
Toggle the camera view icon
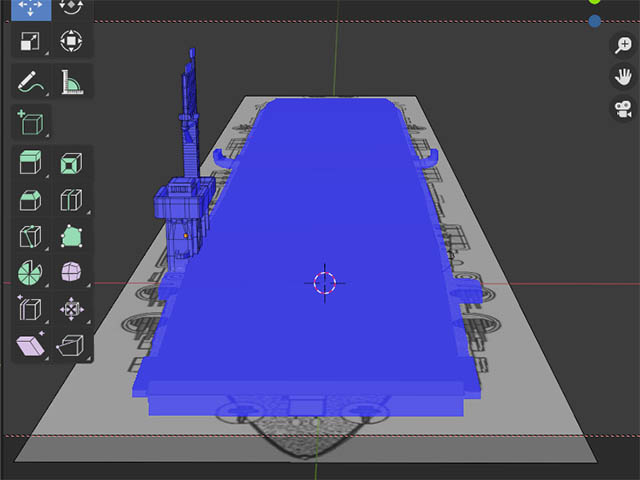point(623,109)
